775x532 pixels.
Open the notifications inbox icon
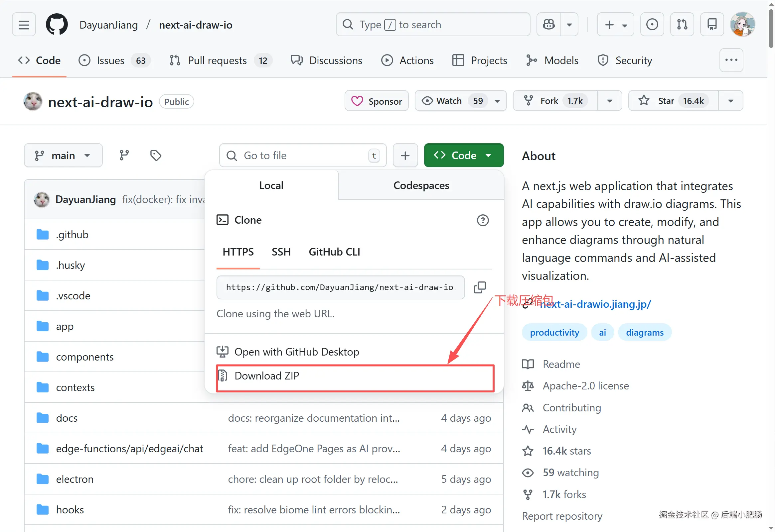[711, 25]
